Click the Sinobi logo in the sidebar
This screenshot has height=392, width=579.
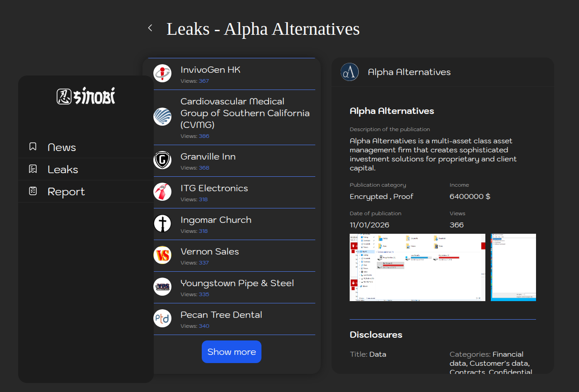click(86, 96)
